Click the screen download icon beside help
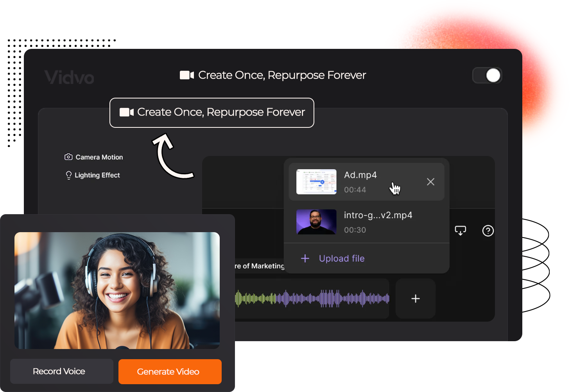This screenshot has height=392, width=570. pyautogui.click(x=461, y=231)
